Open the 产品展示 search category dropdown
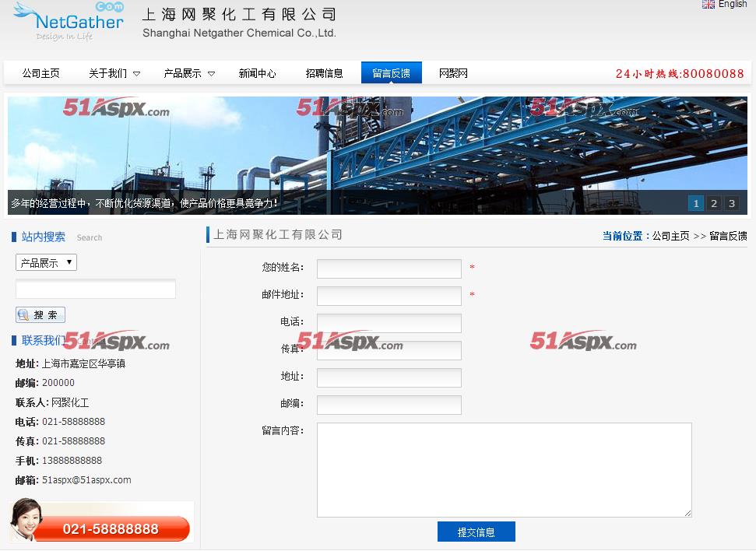756x551 pixels. (46, 263)
